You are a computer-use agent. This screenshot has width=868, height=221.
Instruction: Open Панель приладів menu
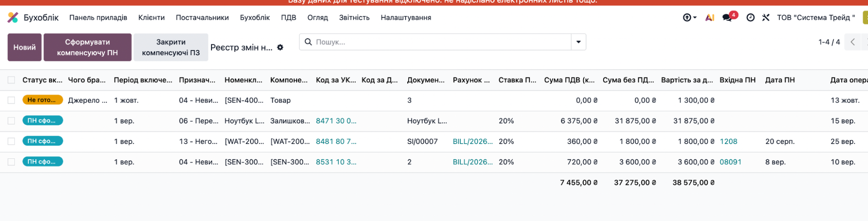(x=98, y=18)
